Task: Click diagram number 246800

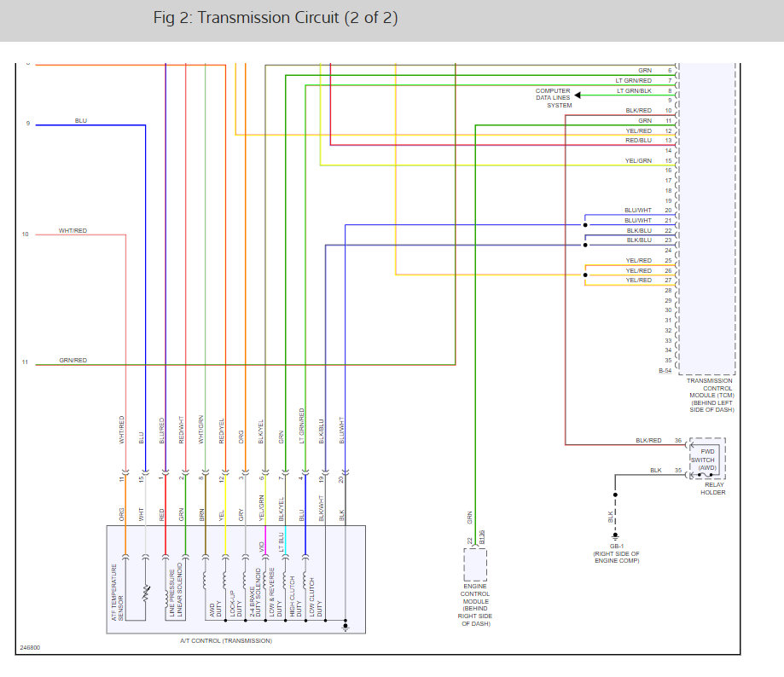Action: 30,647
